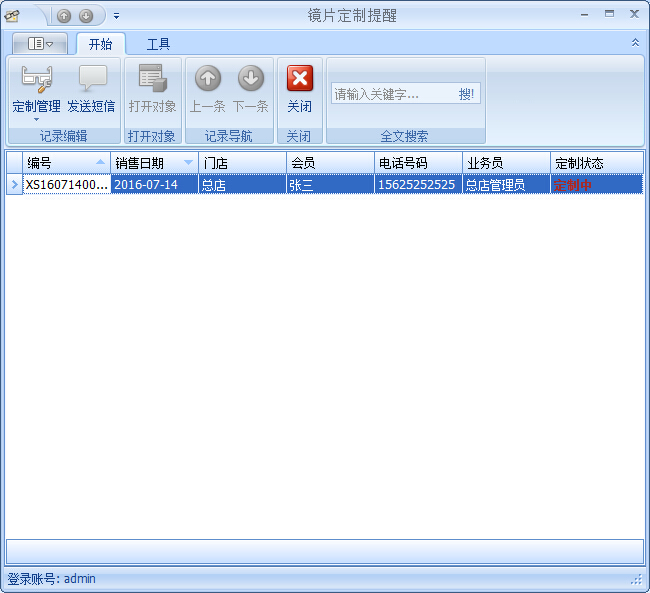650x593 pixels.
Task: Click the phone number cell 15625252525
Action: tap(417, 185)
